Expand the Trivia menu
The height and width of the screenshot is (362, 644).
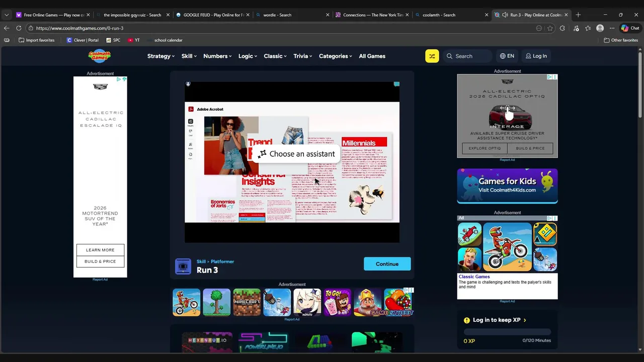click(x=303, y=56)
